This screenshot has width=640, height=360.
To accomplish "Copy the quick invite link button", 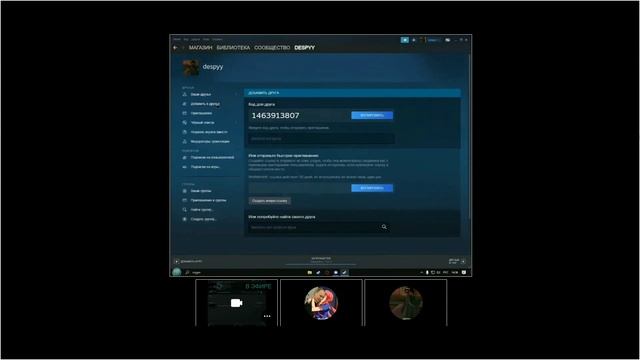I will coord(372,188).
